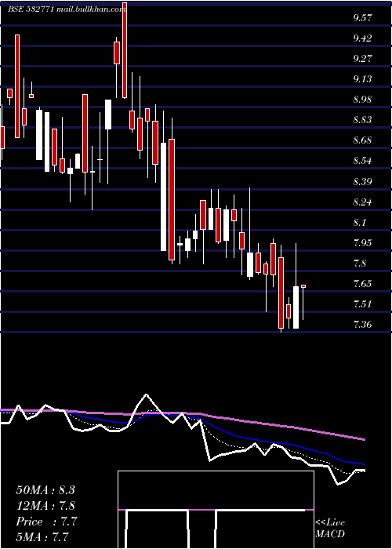The height and width of the screenshot is (549, 392).
Task: Click the 8.83 price axis label
Action: point(362,120)
